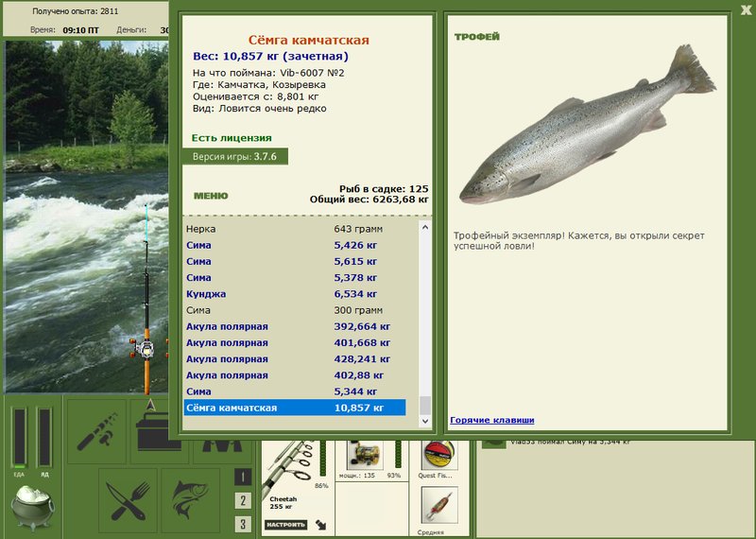Select the golden reel thumbnail
756x539 pixels.
coord(365,455)
